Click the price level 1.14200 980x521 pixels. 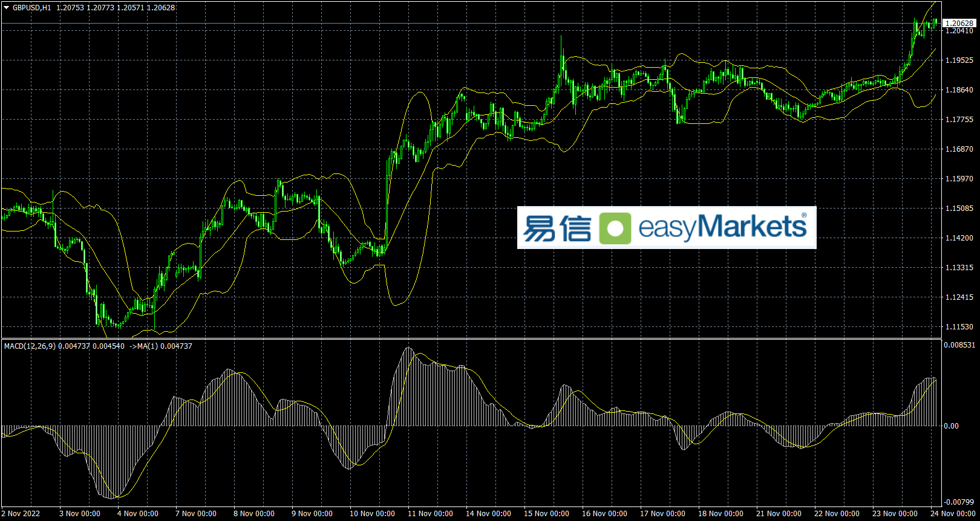tap(959, 238)
